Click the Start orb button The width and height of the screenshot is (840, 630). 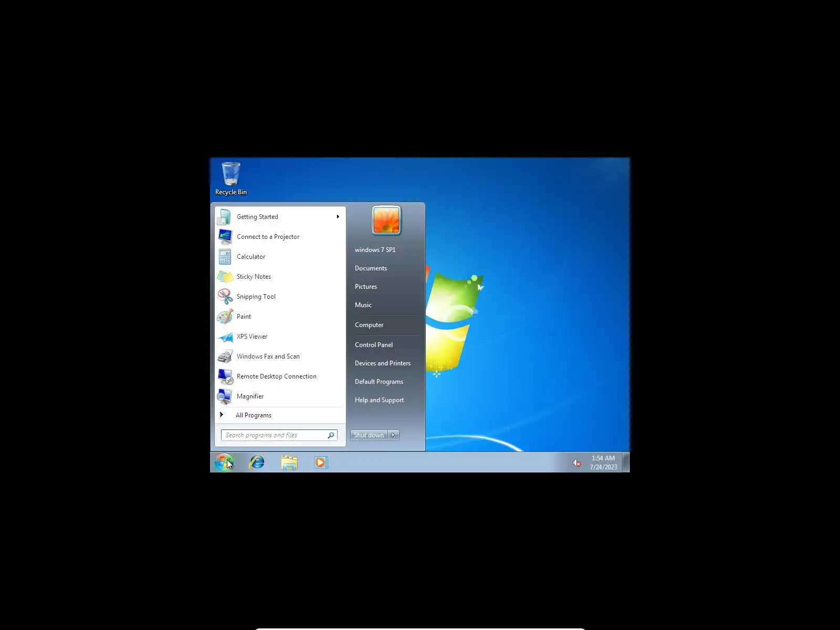coord(224,462)
